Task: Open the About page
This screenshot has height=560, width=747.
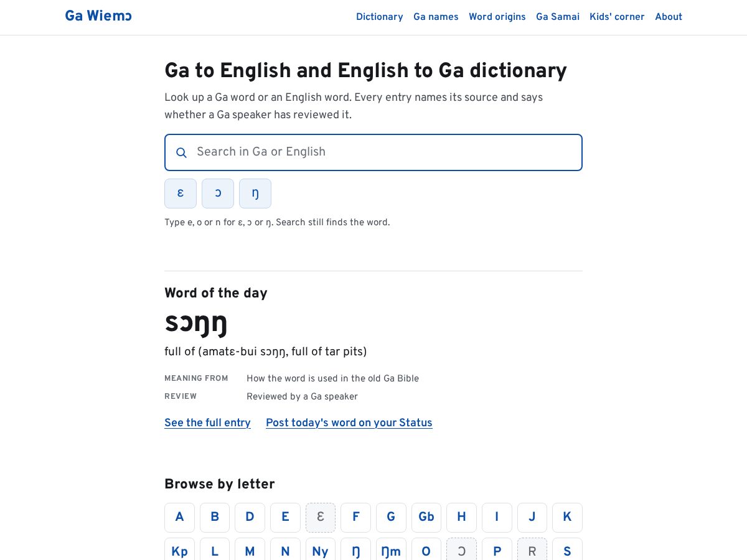Action: coord(669,17)
